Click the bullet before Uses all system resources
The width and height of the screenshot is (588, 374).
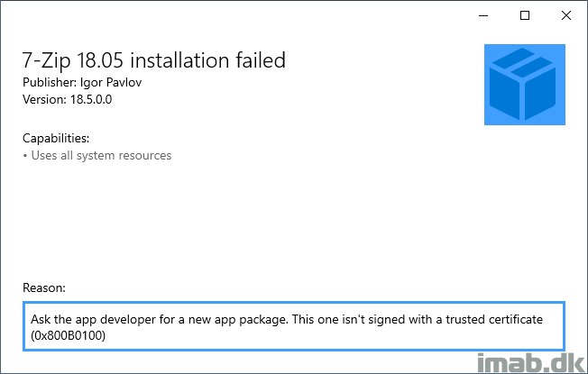[25, 156]
